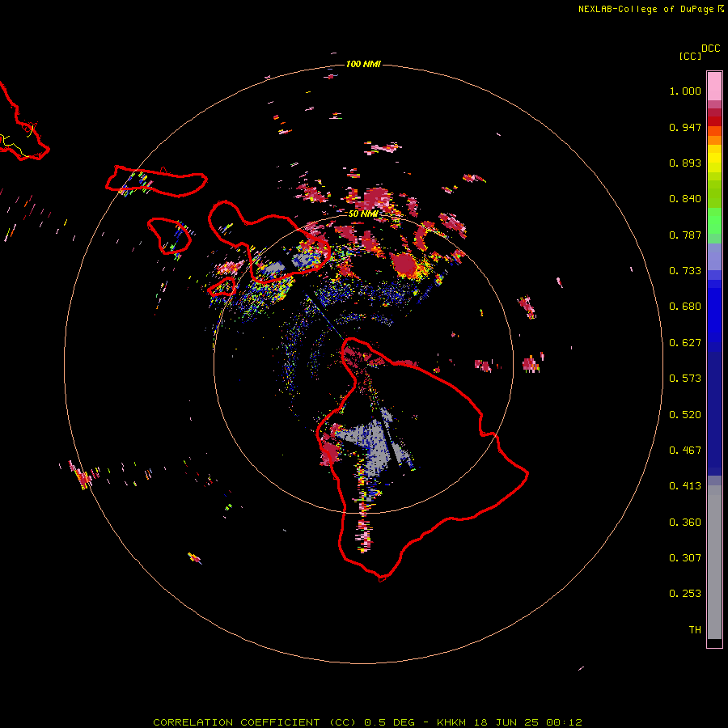Pick the light pink swatch beside 1.000
The height and width of the screenshot is (728, 728).
pyautogui.click(x=714, y=87)
